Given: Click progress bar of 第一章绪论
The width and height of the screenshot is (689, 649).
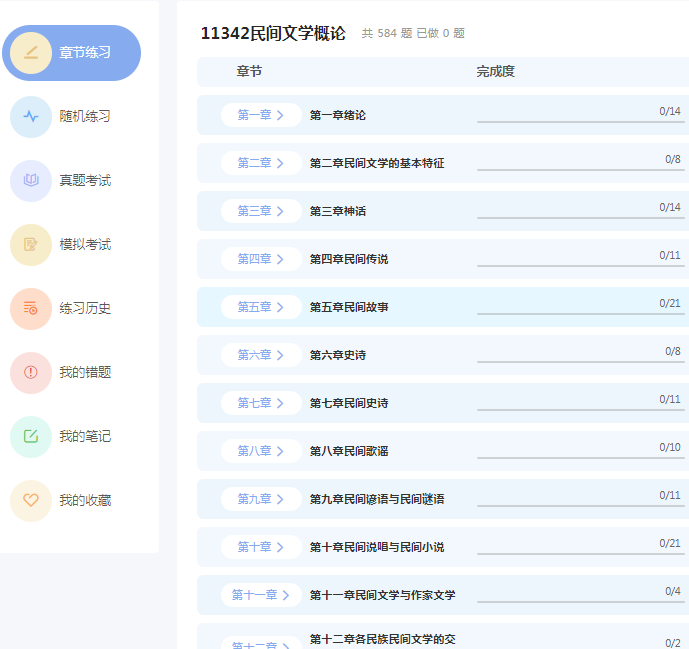Looking at the screenshot, I should pyautogui.click(x=581, y=122).
